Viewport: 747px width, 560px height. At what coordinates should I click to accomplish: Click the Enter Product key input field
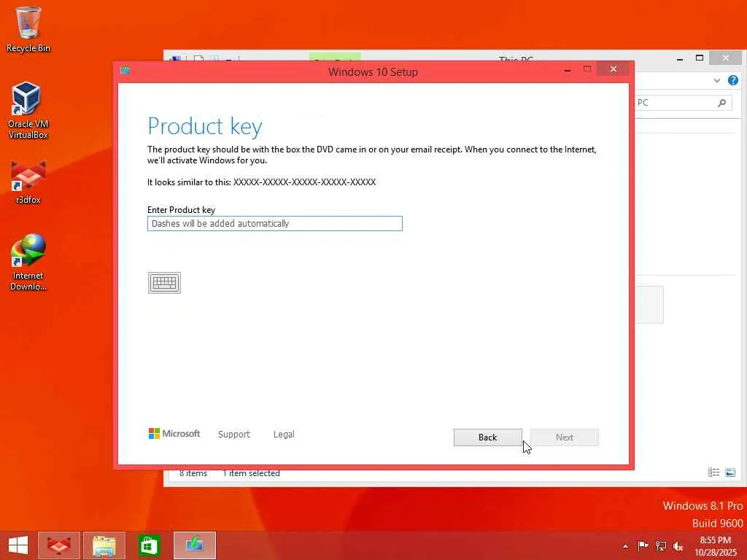coord(275,223)
